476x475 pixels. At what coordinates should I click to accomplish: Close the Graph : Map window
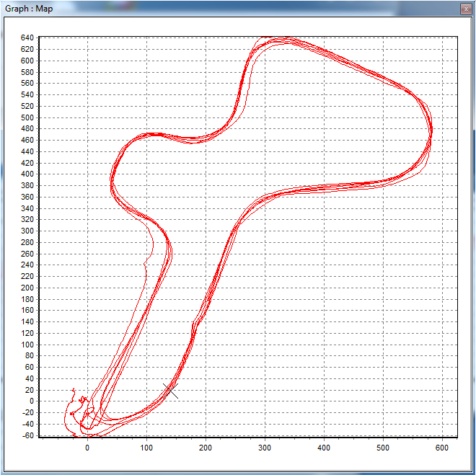(466, 9)
